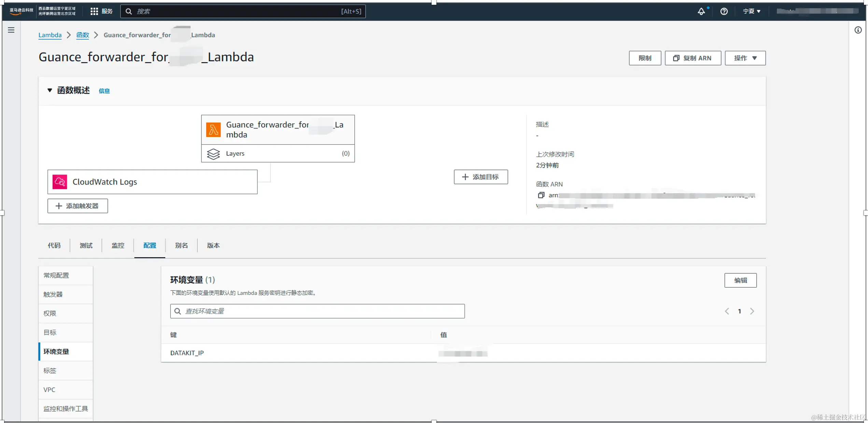The width and height of the screenshot is (868, 423).
Task: Click the 查找环境变量 search field
Action: [318, 311]
